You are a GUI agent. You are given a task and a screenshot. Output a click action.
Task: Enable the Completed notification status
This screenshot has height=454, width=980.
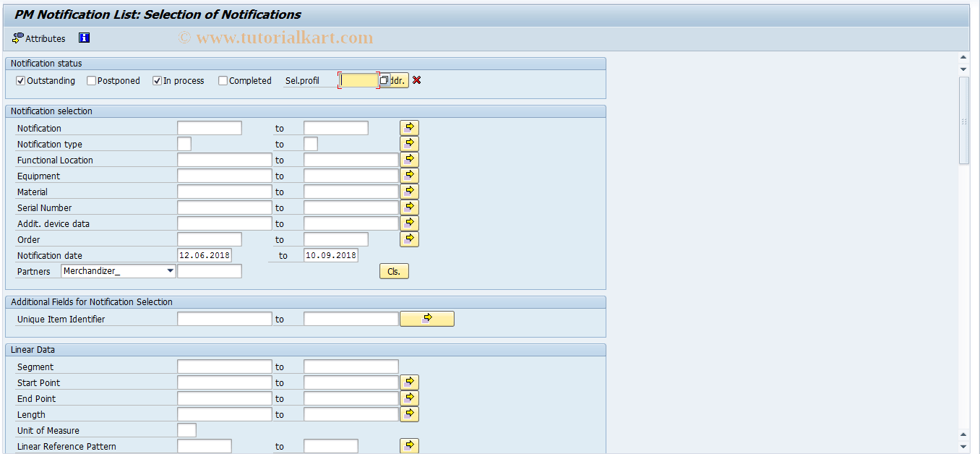click(223, 80)
